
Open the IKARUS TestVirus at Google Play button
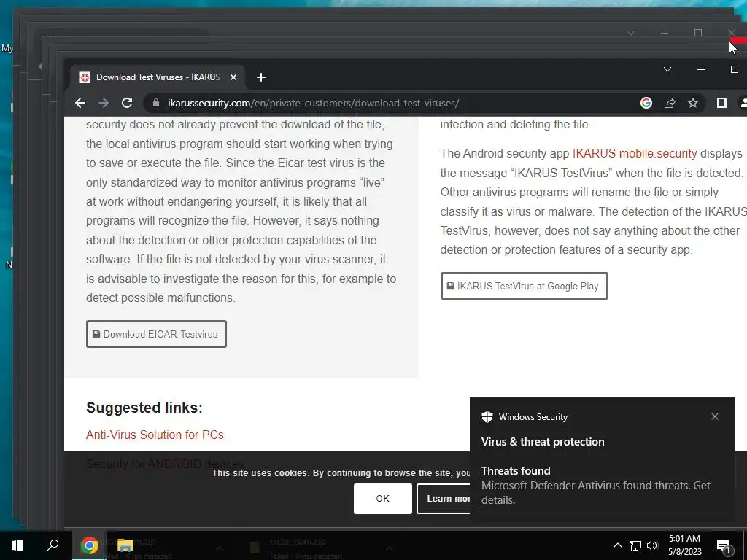(524, 286)
